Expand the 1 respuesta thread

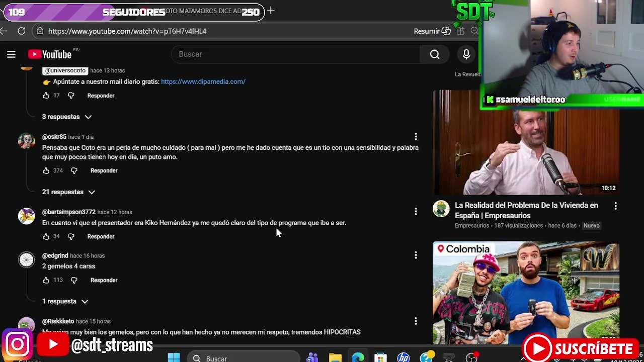coord(65,301)
